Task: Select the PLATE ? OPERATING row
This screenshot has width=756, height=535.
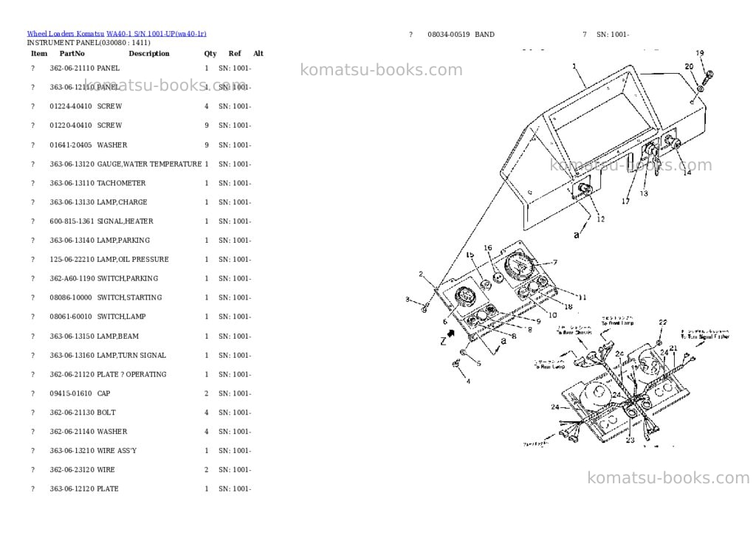Action: (141, 375)
